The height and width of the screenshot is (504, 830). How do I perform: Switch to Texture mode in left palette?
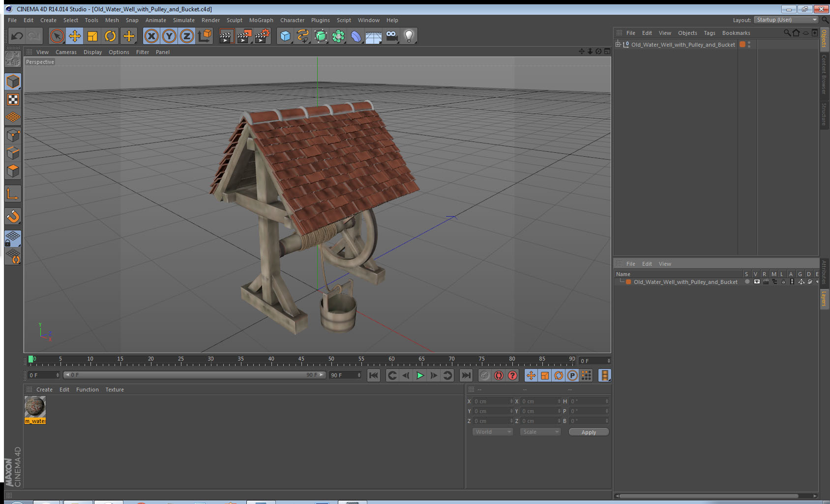13,100
